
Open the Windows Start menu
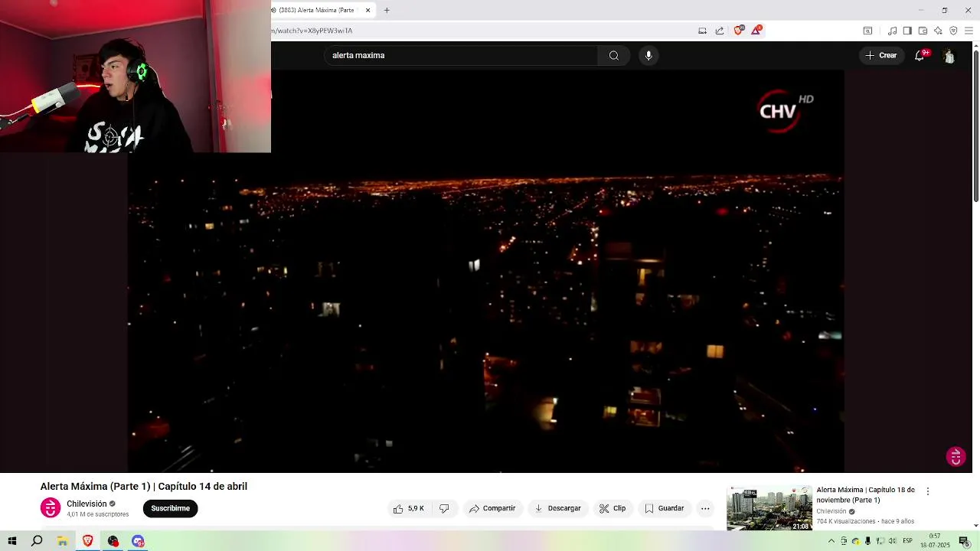pos(12,541)
